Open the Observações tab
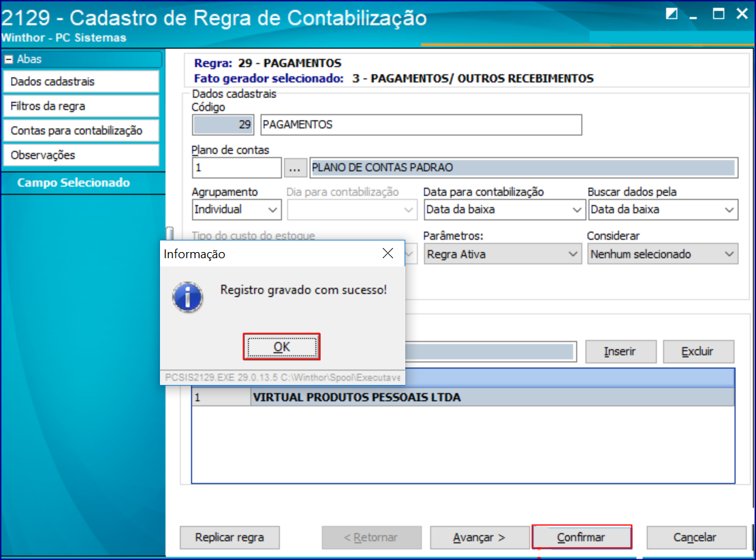 point(81,155)
